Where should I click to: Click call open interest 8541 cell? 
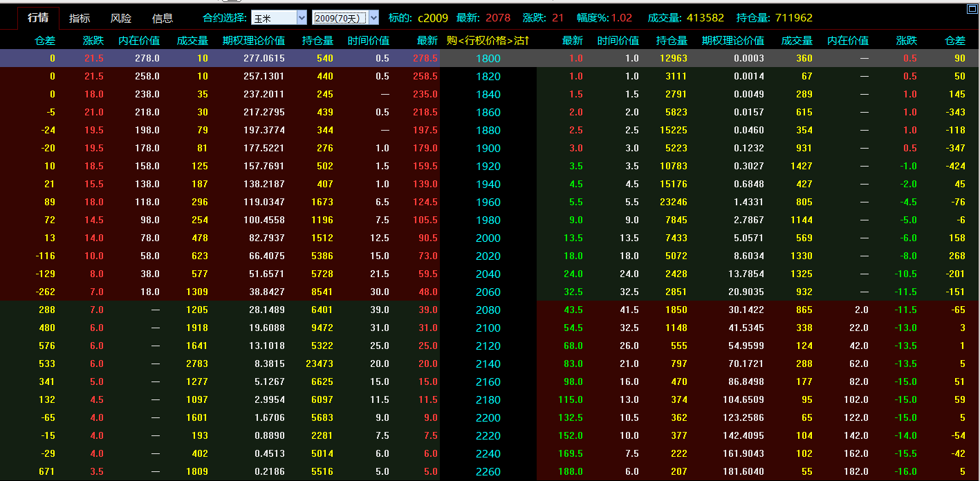(322, 292)
